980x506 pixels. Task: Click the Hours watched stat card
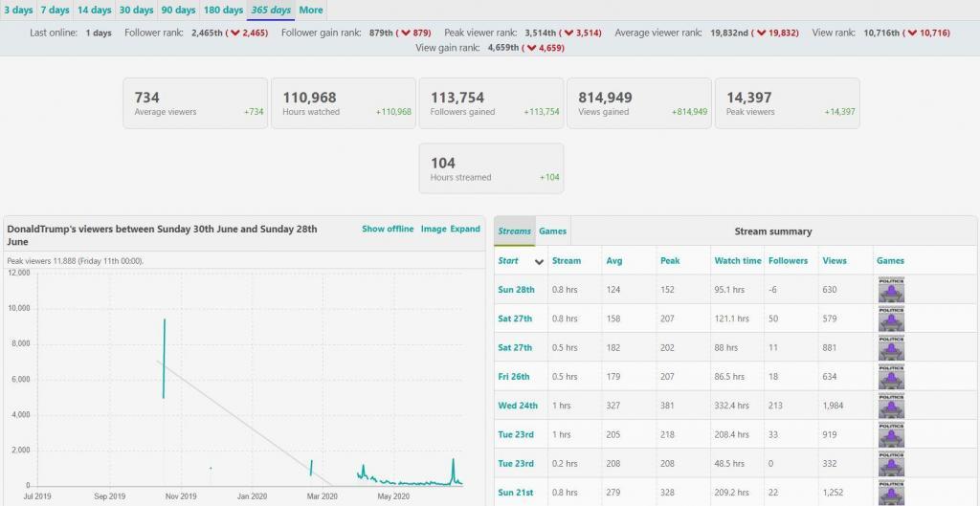[x=346, y=103]
